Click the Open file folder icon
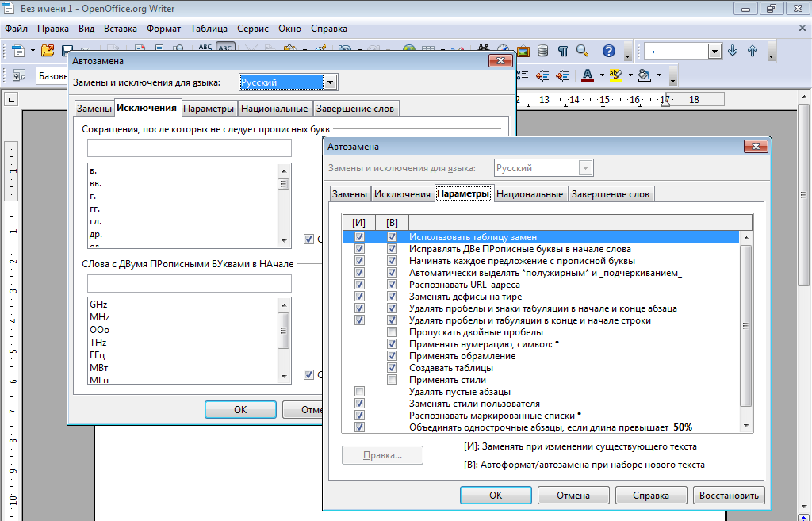Viewport: 812px width, 521px height. [48, 51]
